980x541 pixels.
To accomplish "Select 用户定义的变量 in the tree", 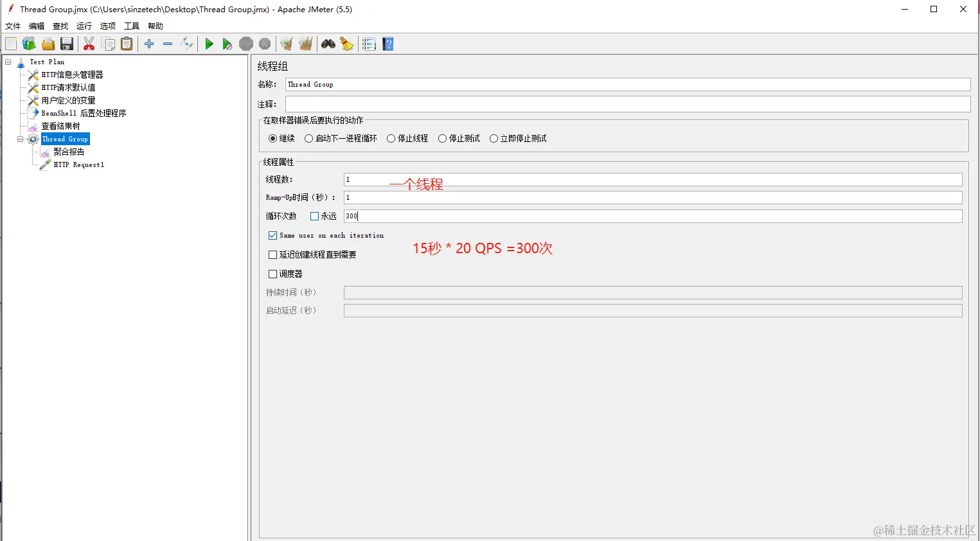I will pyautogui.click(x=68, y=101).
